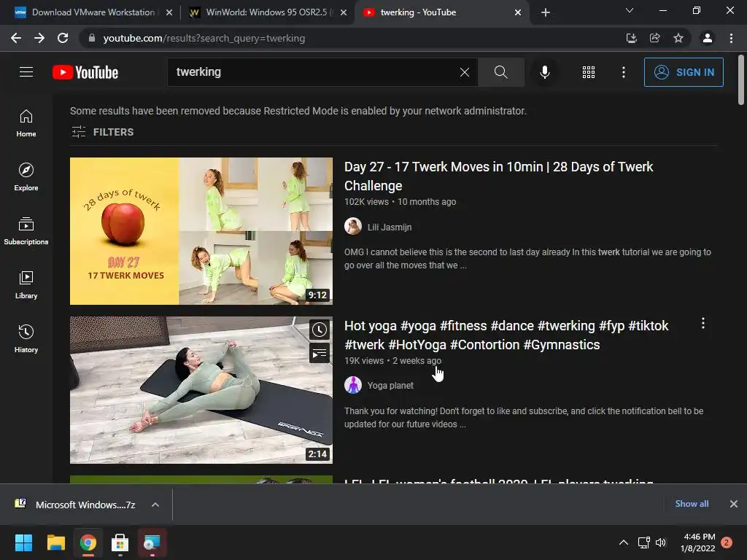
Task: Open the YouTube apps grid icon
Action: [x=589, y=72]
